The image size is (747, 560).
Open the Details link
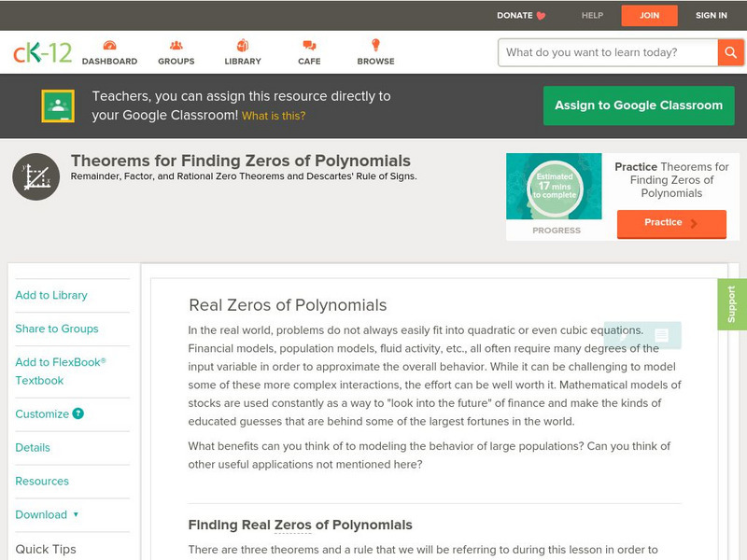pyautogui.click(x=33, y=448)
